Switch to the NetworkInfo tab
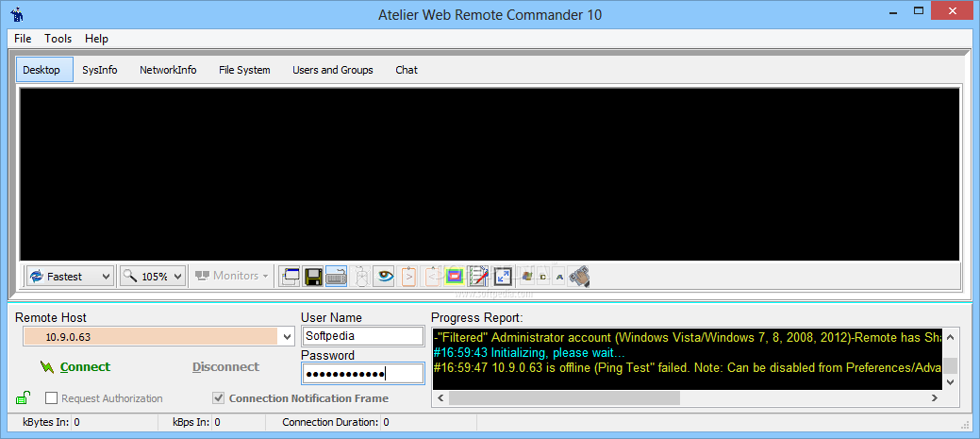Screen dimensions: 980x439 pos(168,70)
